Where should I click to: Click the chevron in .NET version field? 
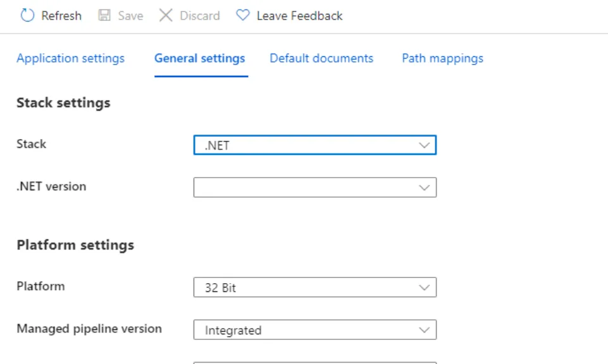pyautogui.click(x=425, y=188)
